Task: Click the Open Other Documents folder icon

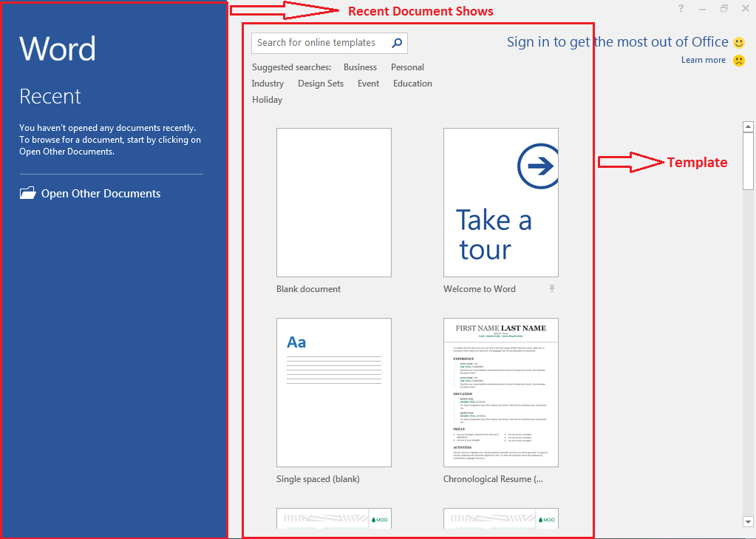Action: 27,193
